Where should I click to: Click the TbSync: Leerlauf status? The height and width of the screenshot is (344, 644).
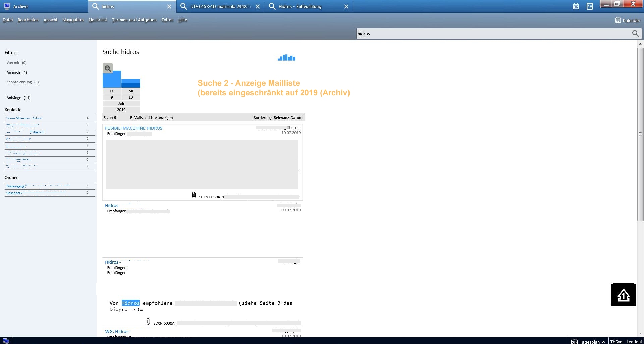tap(626, 342)
